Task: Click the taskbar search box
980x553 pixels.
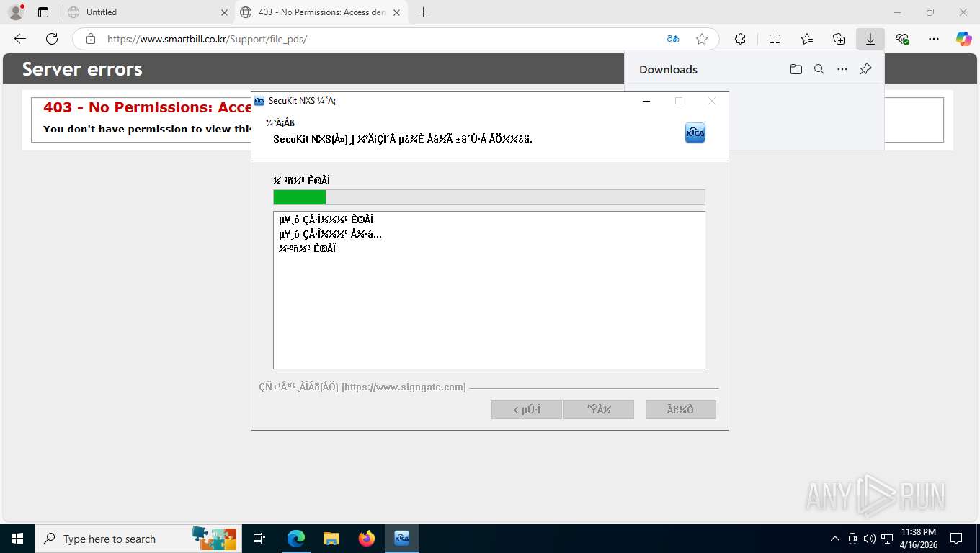Action: [137, 539]
